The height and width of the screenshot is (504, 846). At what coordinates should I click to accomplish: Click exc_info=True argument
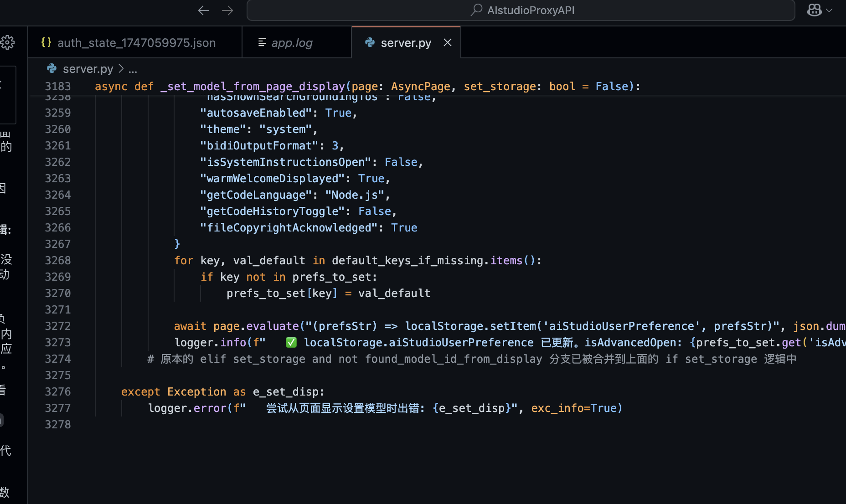tap(573, 408)
